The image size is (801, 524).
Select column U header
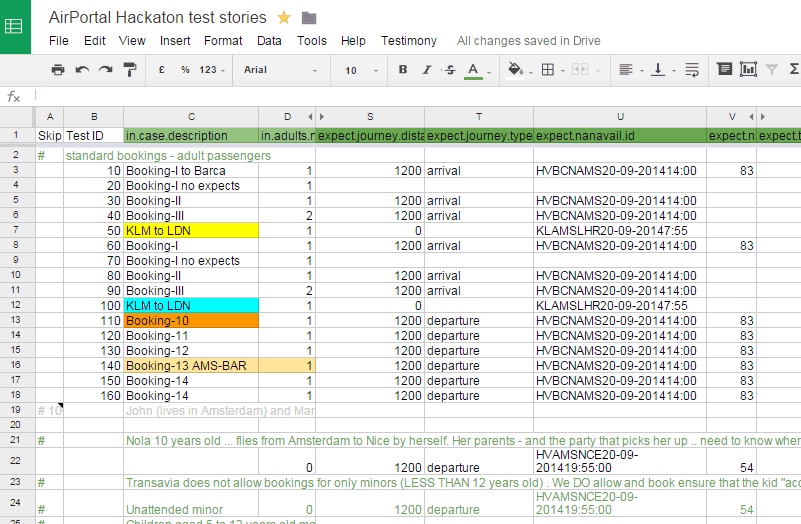click(x=620, y=117)
